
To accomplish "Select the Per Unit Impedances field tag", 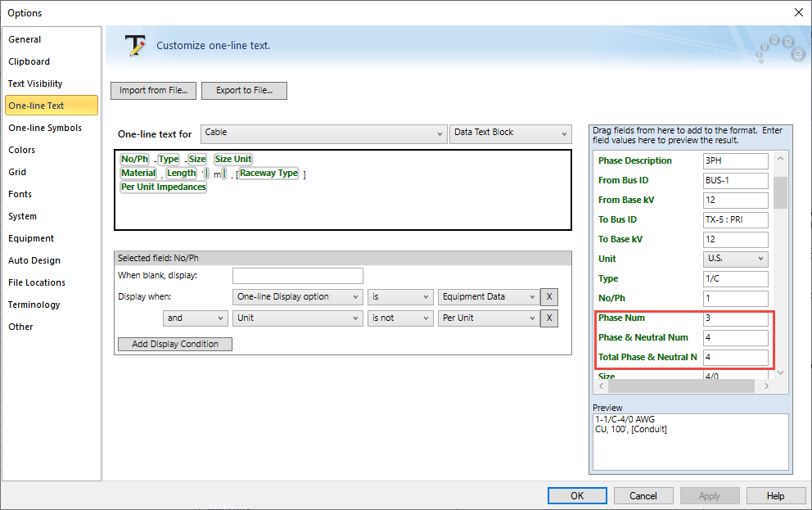I will (x=164, y=187).
